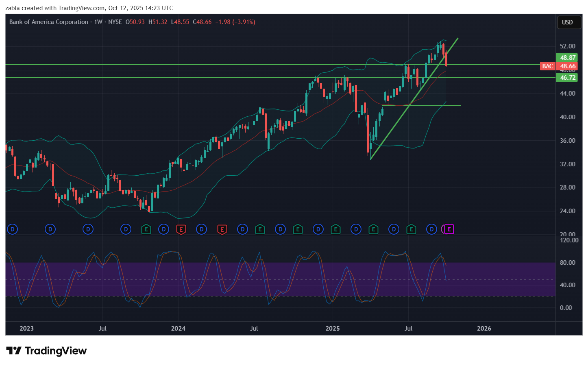588x366 pixels.
Task: Click the 80.00 level on stochastic scale
Action: (567, 263)
